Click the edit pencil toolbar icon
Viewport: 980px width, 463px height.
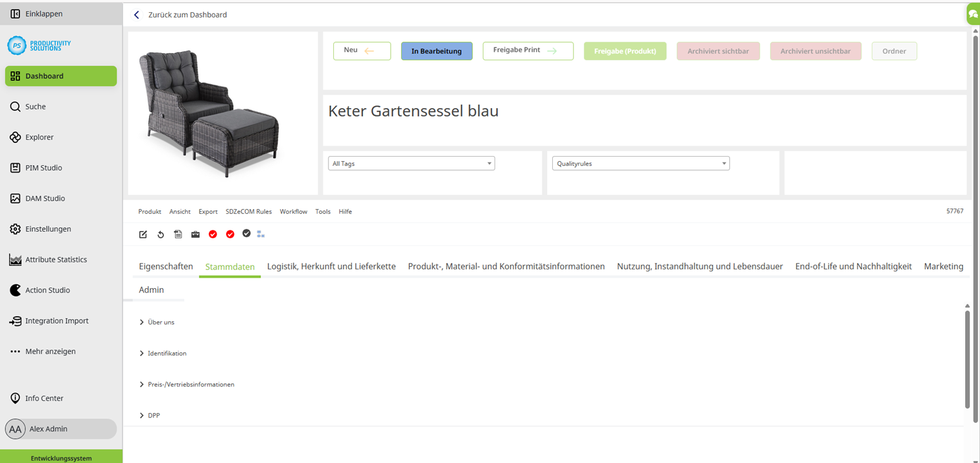143,234
